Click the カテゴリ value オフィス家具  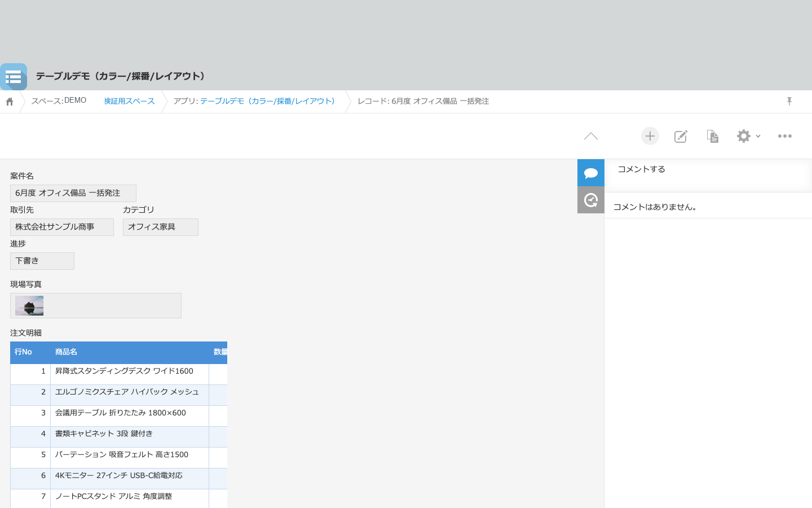point(161,227)
